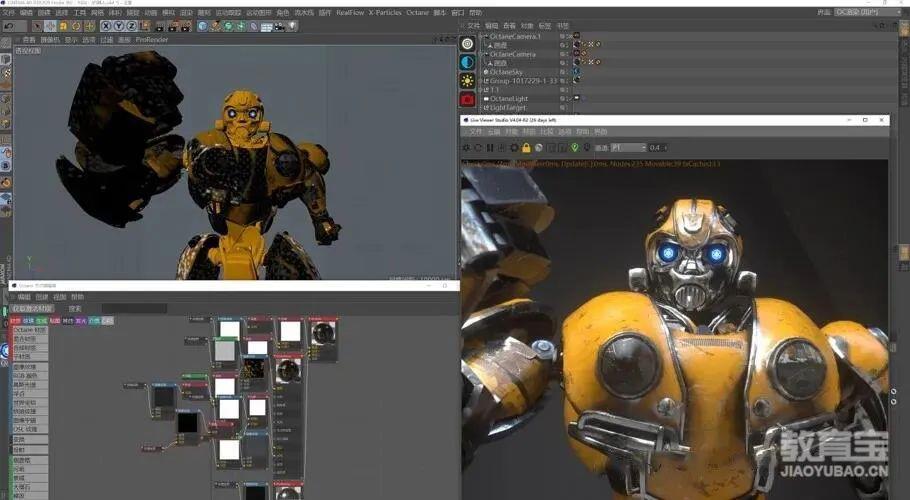Add an RGB 颜色 node from the list

coord(30,376)
